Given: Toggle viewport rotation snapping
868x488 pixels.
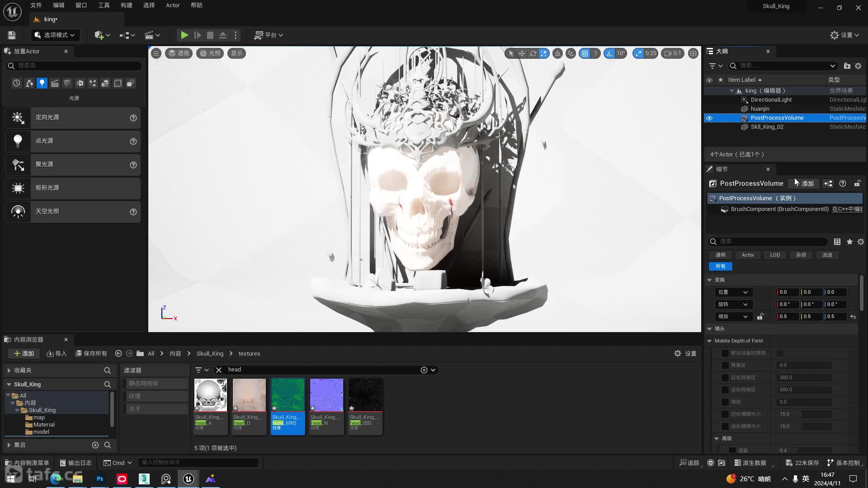Looking at the screenshot, I should point(610,53).
